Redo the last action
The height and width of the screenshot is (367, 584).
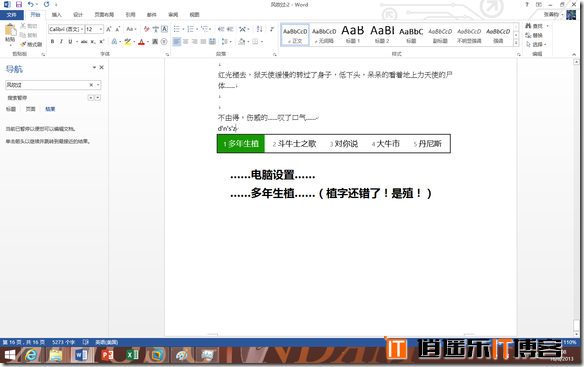(46, 4)
